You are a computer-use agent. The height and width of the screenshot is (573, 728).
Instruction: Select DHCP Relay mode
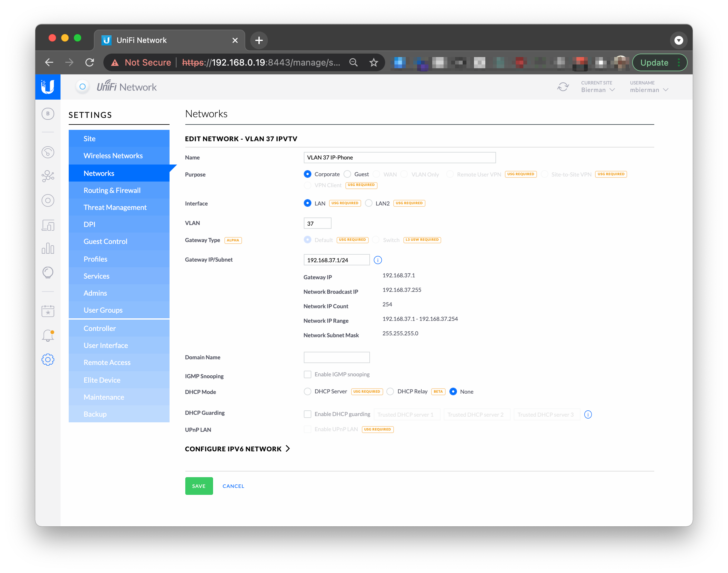click(390, 391)
